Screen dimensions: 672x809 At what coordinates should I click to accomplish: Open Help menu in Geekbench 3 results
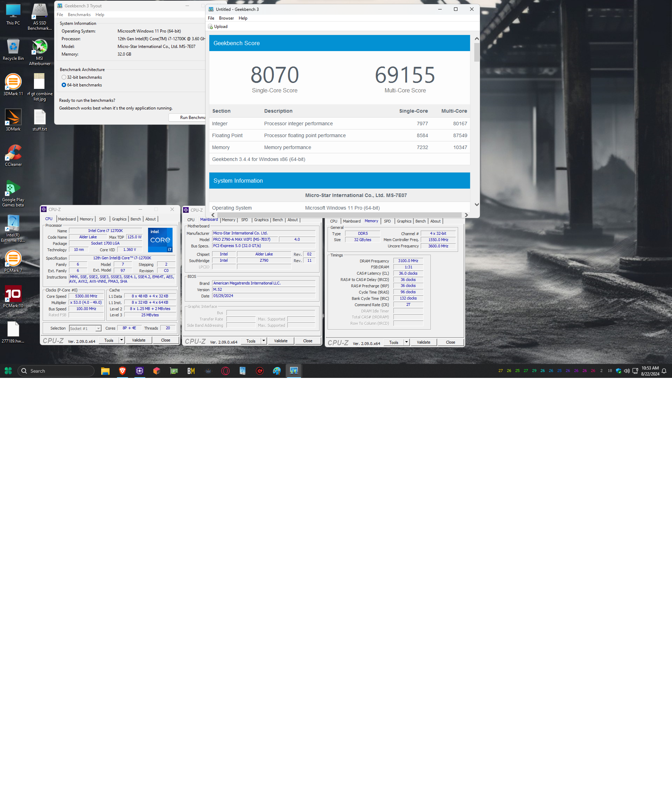pos(243,18)
